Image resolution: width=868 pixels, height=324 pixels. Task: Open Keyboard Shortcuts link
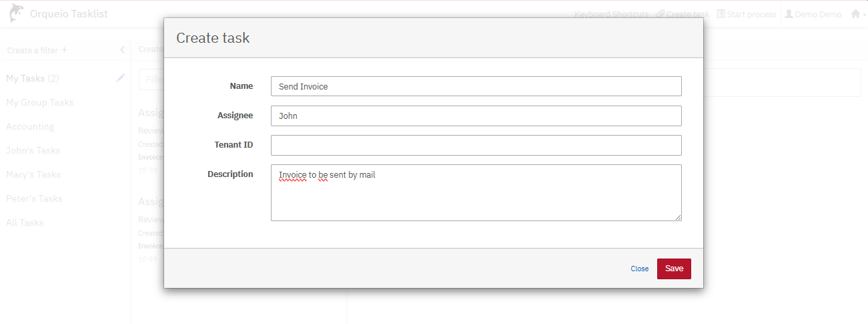click(611, 14)
